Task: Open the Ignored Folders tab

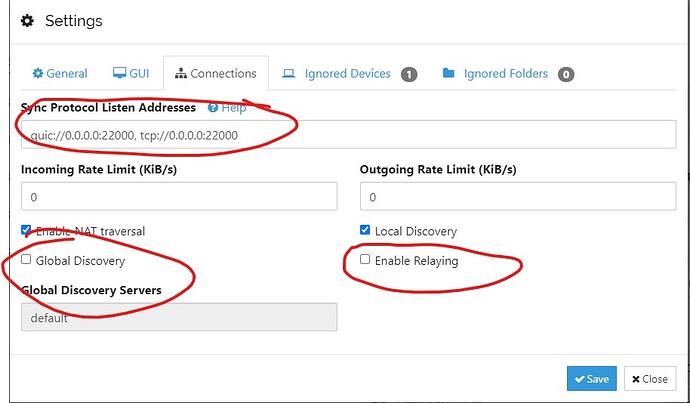Action: click(497, 73)
